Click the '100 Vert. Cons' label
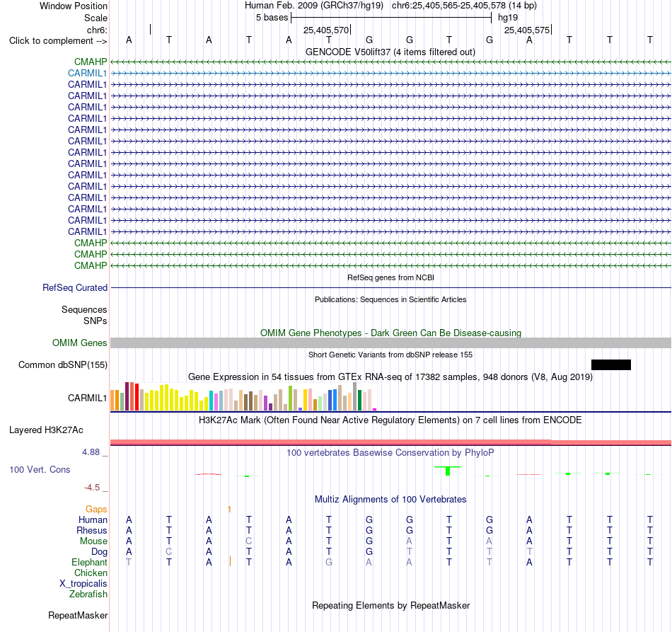Viewport: 672px width, 632px height. click(x=40, y=470)
